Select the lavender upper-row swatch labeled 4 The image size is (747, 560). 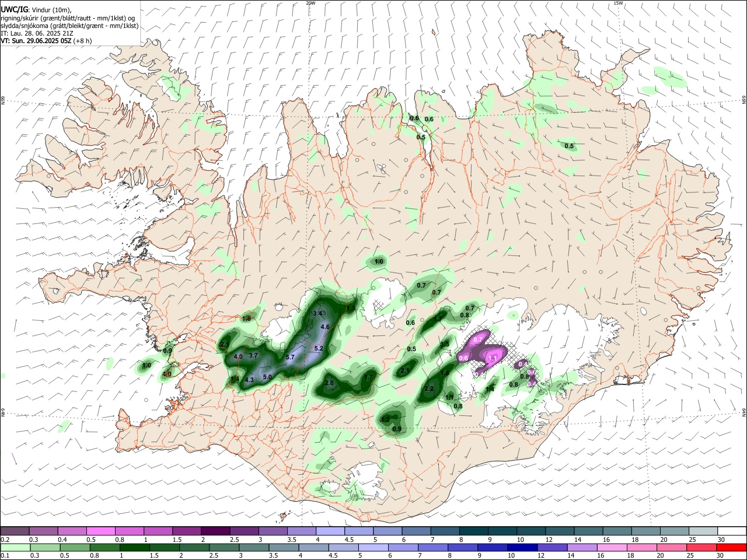tap(330, 531)
